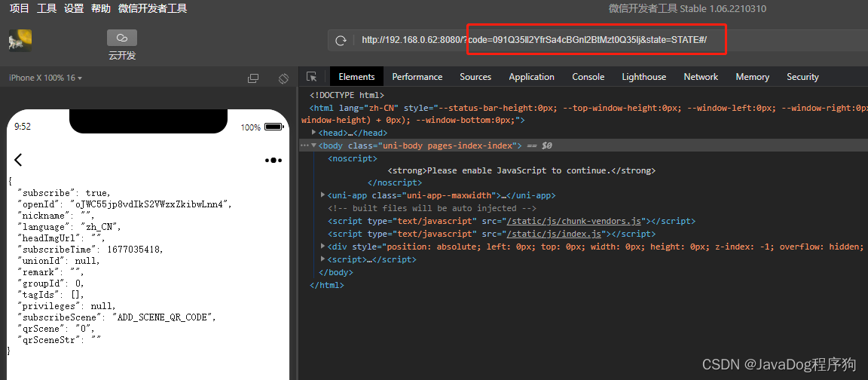Expand the div style position absolute node
Image resolution: width=868 pixels, height=380 pixels.
[323, 246]
